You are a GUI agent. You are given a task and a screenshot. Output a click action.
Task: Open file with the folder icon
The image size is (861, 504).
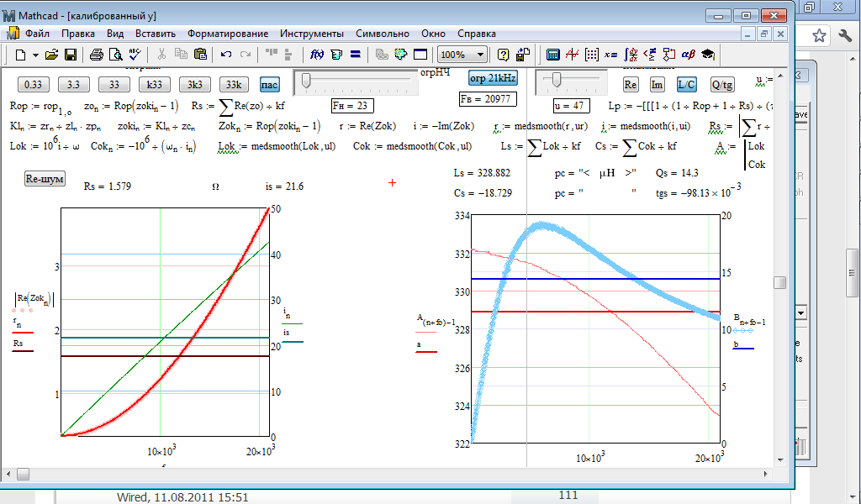[51, 55]
